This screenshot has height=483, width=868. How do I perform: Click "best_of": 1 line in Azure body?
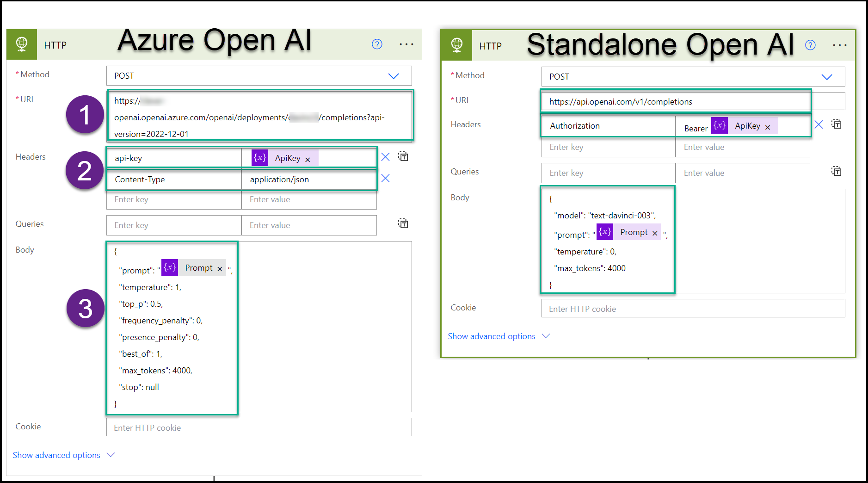pyautogui.click(x=141, y=354)
